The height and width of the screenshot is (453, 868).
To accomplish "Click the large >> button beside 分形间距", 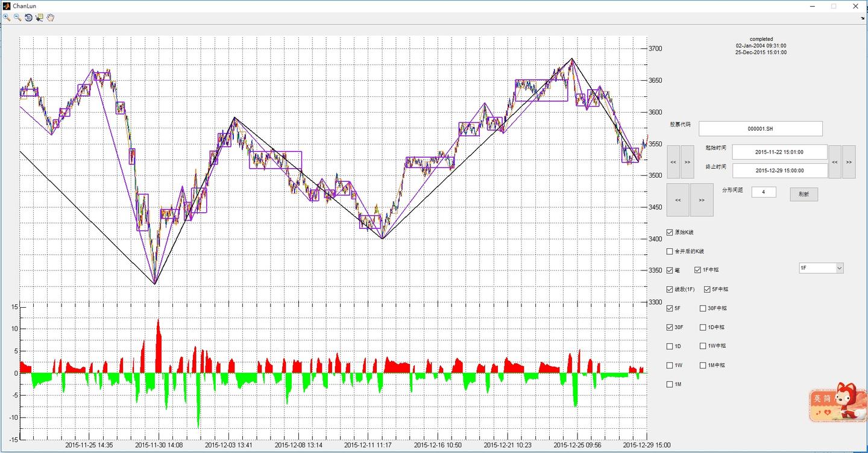I will (702, 200).
